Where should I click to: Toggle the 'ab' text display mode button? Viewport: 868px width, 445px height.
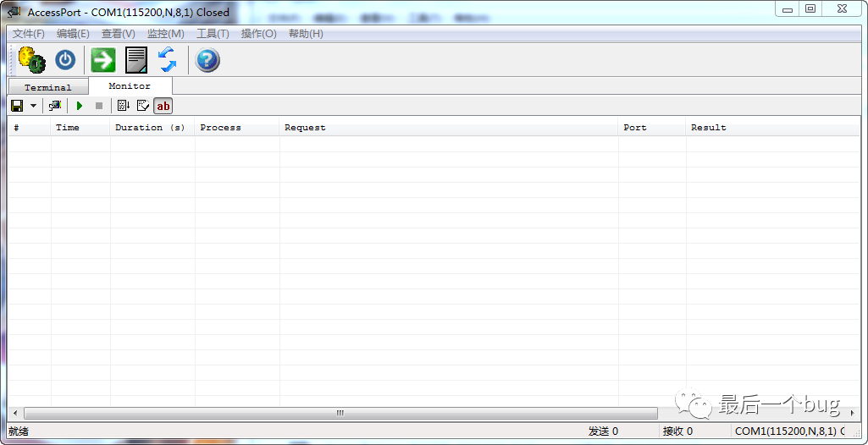[163, 106]
